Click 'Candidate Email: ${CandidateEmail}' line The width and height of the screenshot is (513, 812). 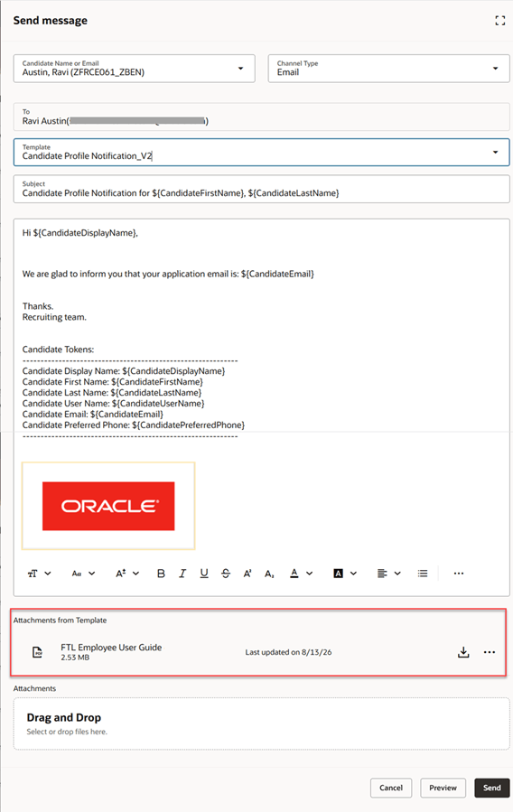(x=92, y=415)
